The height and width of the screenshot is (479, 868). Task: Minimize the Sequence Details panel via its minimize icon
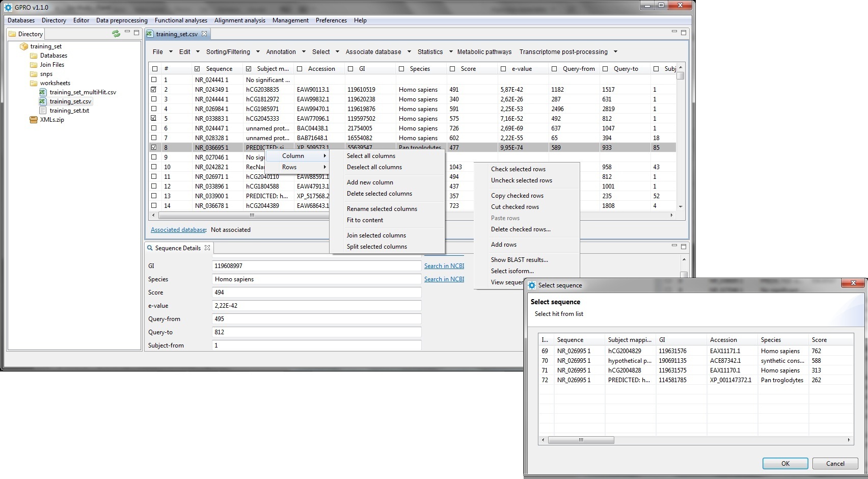[x=674, y=246]
